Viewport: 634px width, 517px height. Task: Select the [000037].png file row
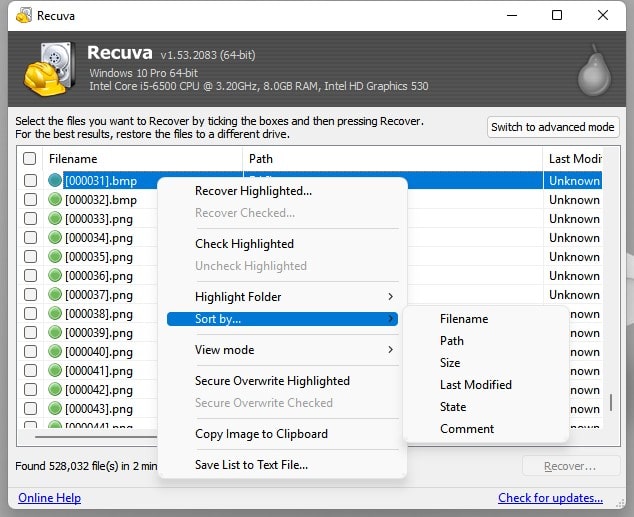point(99,295)
